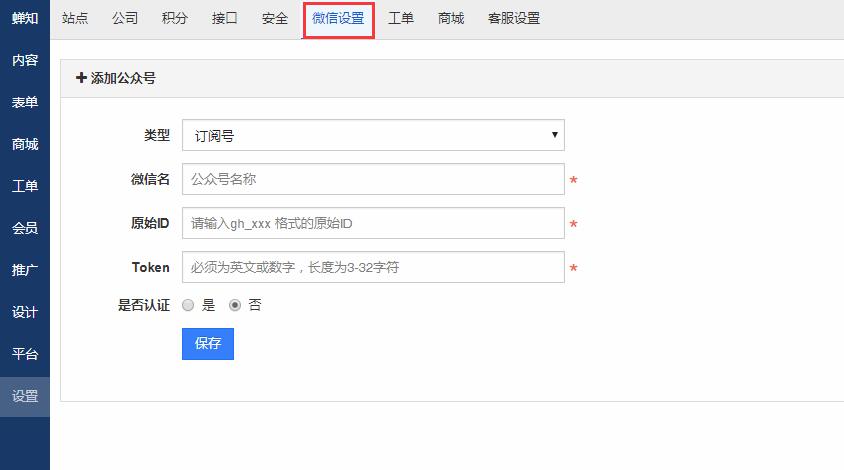Focus the 微信名 input field

click(373, 179)
